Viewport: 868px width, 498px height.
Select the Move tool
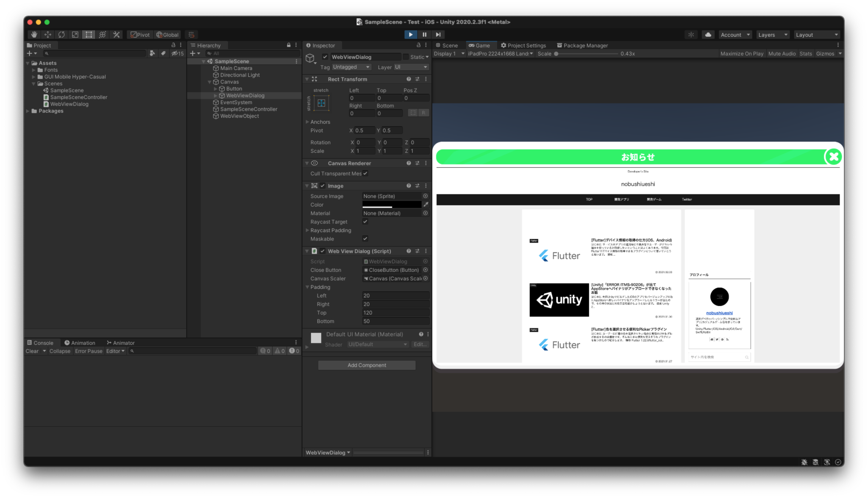(47, 34)
